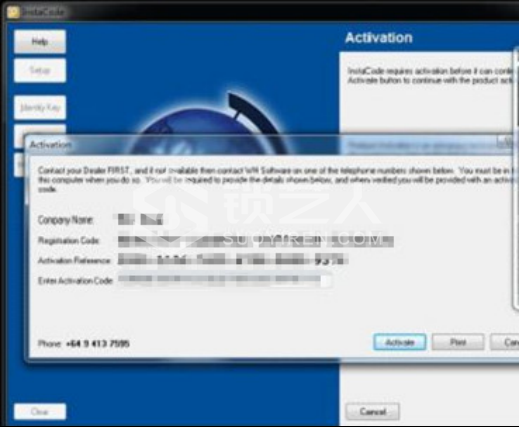Click the phone number +64 9 413 7595
Image resolution: width=519 pixels, height=427 pixels.
pos(98,344)
